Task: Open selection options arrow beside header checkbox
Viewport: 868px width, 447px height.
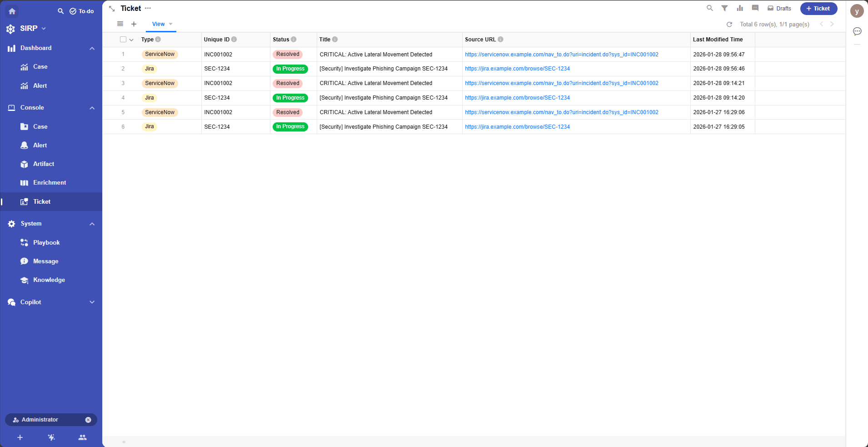Action: [131, 40]
